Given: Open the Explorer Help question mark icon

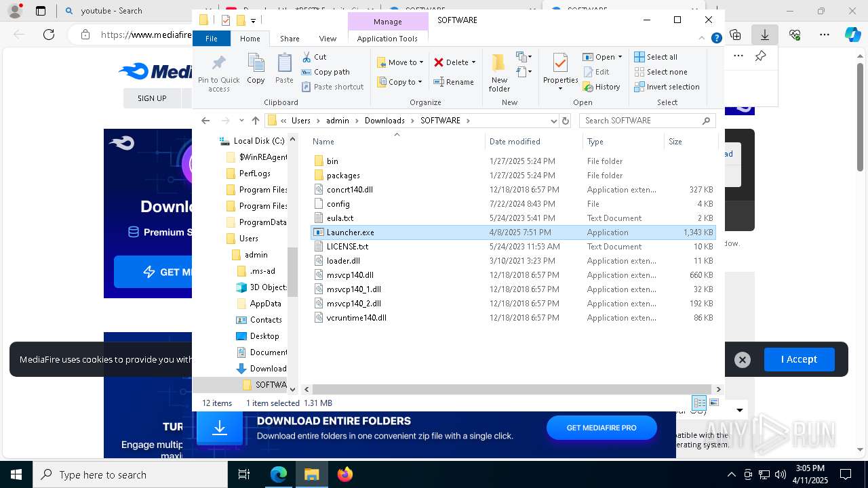Looking at the screenshot, I should pyautogui.click(x=716, y=39).
